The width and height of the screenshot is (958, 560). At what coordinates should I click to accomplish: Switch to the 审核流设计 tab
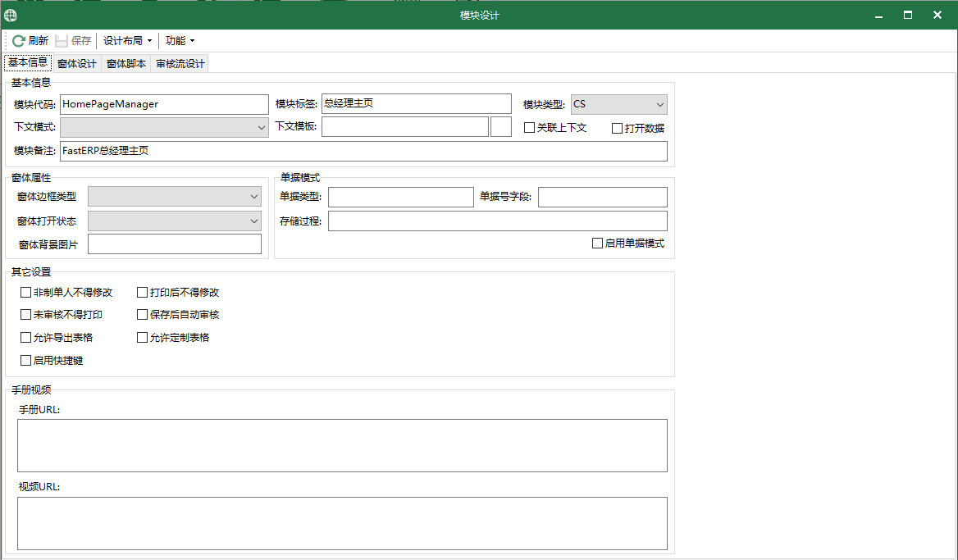[180, 63]
